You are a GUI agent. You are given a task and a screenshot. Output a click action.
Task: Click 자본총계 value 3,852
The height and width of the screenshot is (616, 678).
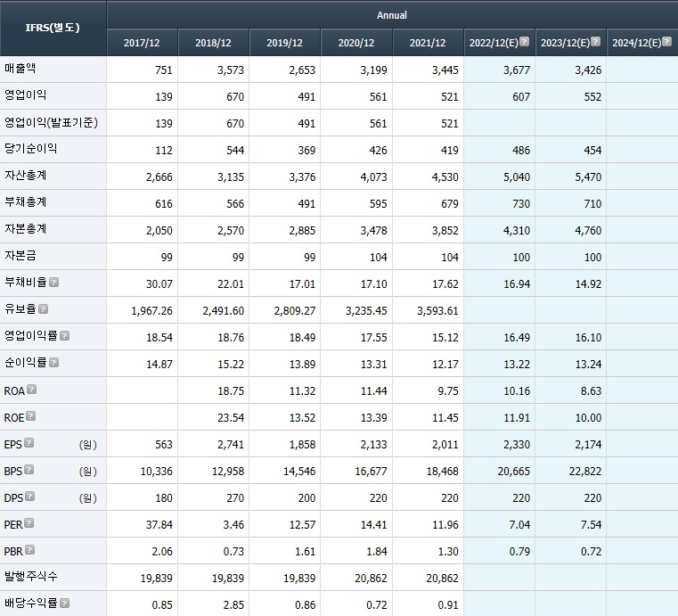[x=445, y=231]
